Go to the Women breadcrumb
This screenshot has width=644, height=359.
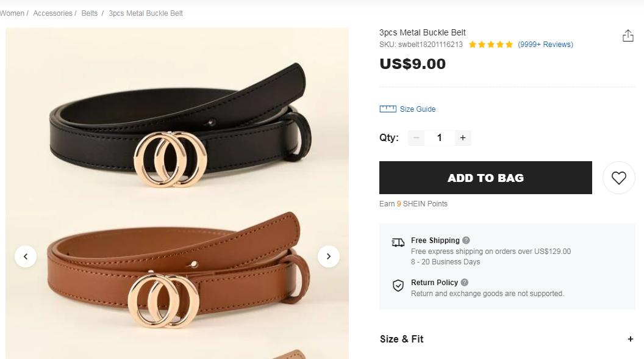click(x=12, y=13)
